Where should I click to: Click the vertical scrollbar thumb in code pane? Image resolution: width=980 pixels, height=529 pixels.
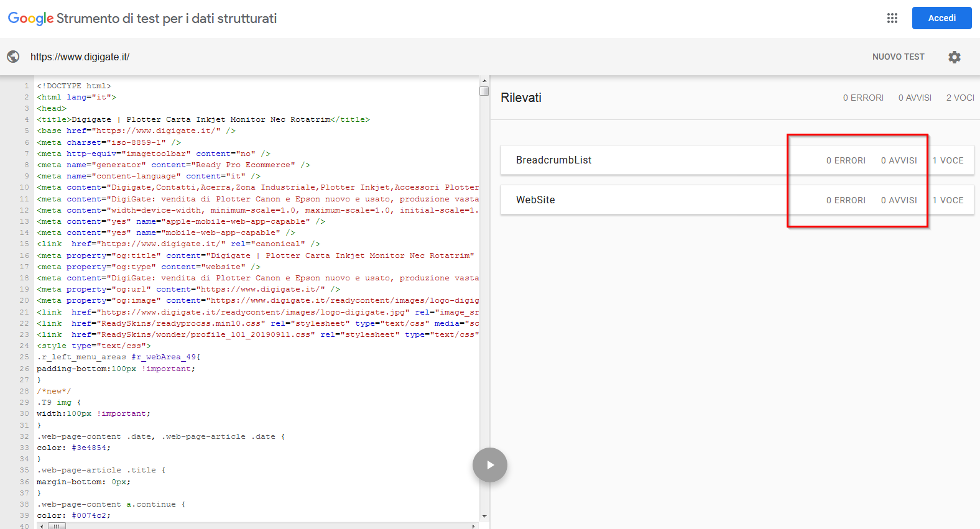coord(484,91)
